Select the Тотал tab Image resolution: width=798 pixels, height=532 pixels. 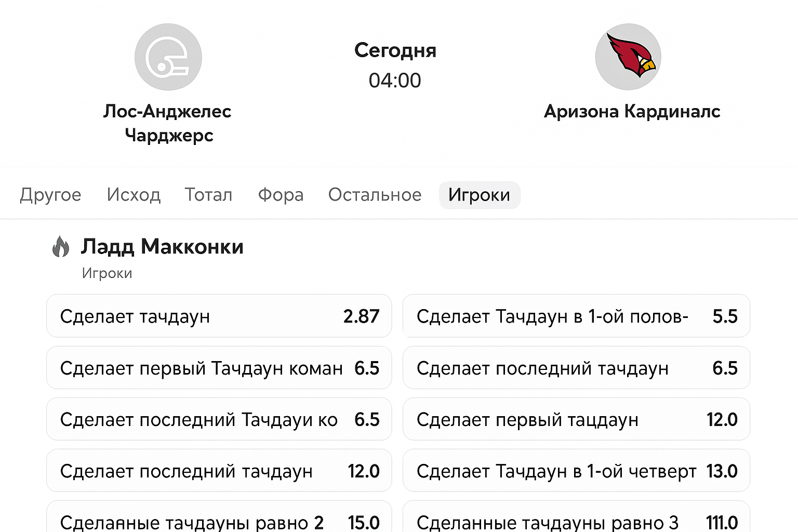coord(208,195)
